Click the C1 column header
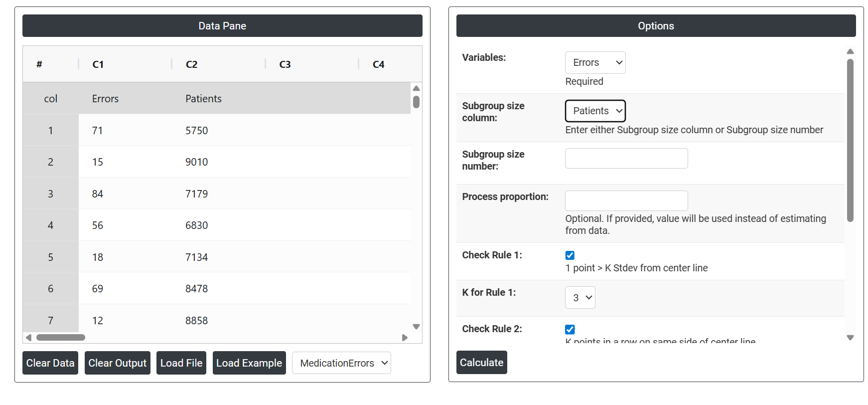This screenshot has height=405, width=868. [x=98, y=64]
